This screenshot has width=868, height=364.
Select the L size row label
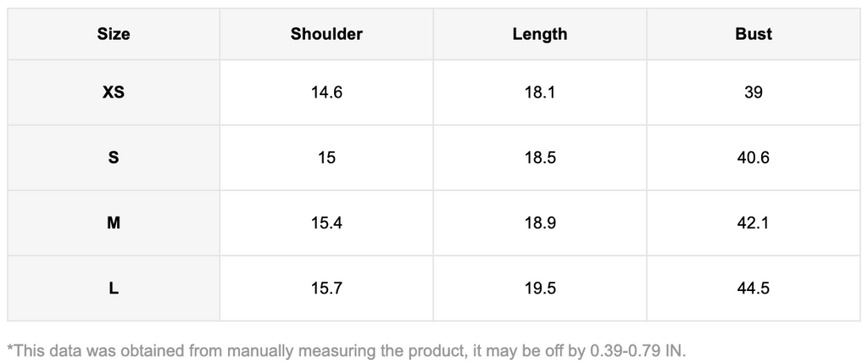pos(114,288)
